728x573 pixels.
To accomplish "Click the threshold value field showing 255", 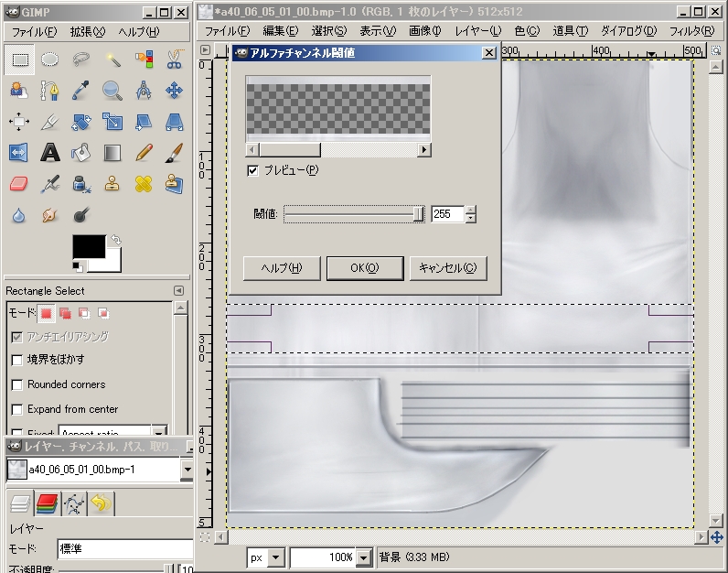I will pos(446,214).
